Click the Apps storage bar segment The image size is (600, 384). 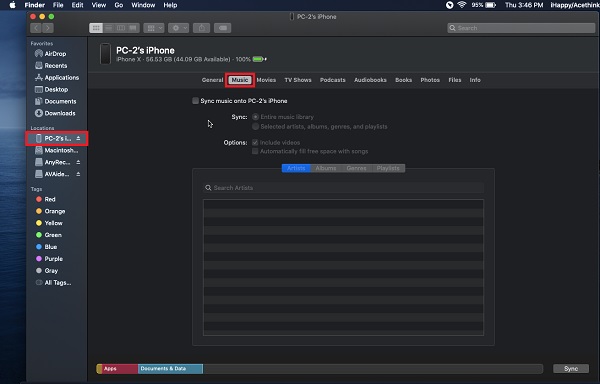(x=119, y=369)
